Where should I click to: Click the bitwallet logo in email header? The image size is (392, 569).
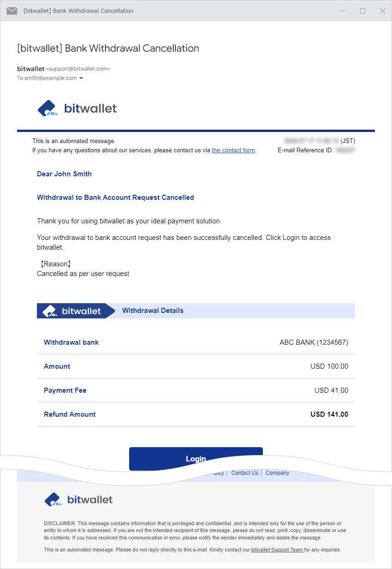tap(77, 108)
